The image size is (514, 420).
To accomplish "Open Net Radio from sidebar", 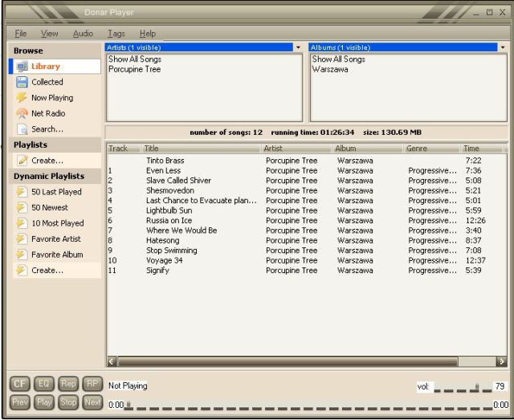I will point(57,113).
